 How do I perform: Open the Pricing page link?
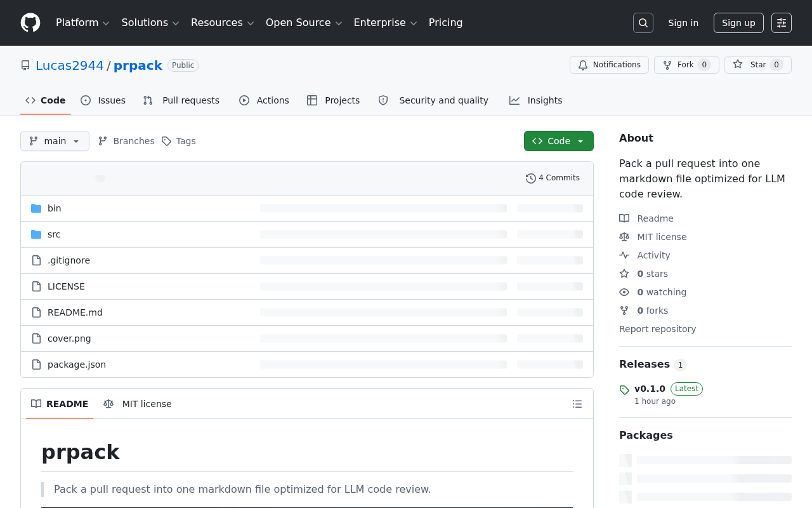(x=446, y=23)
